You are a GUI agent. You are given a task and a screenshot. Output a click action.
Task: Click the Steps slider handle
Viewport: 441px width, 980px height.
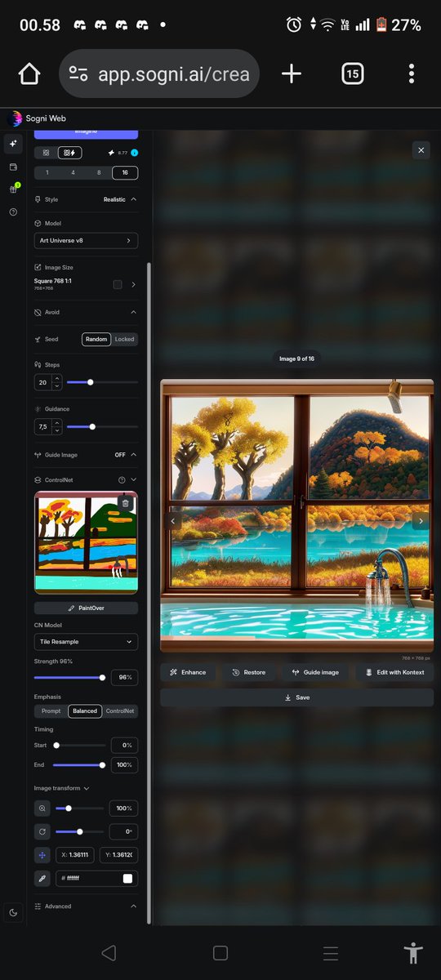(x=90, y=382)
